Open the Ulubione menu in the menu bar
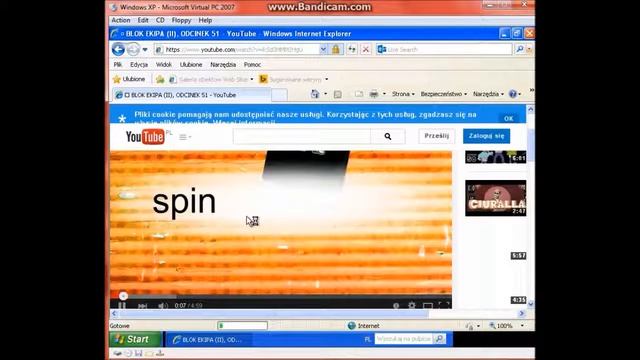The height and width of the screenshot is (360, 640). 191,64
